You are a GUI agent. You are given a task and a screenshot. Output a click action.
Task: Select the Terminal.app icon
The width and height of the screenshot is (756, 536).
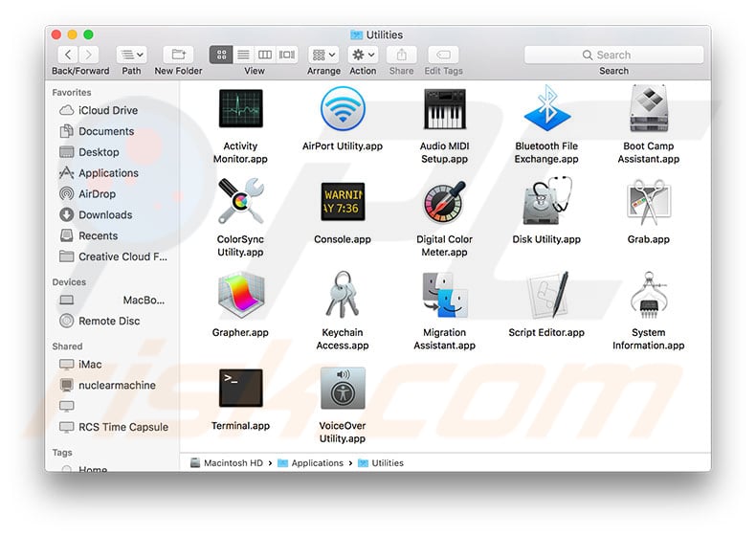[x=240, y=388]
